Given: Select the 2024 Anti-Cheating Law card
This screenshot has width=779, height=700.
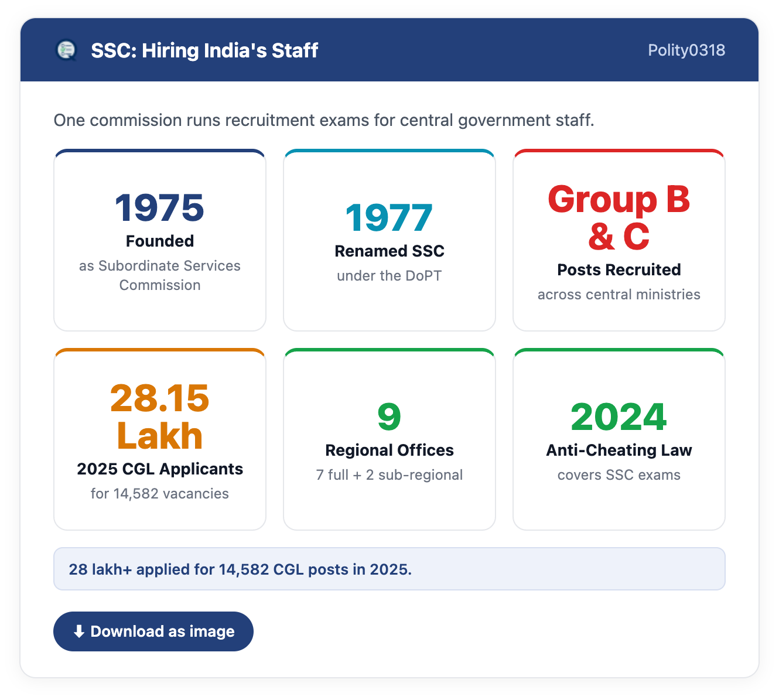Looking at the screenshot, I should (619, 439).
